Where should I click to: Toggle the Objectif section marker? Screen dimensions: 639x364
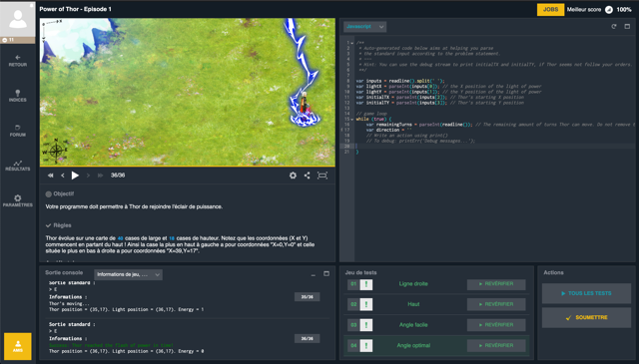coord(49,194)
